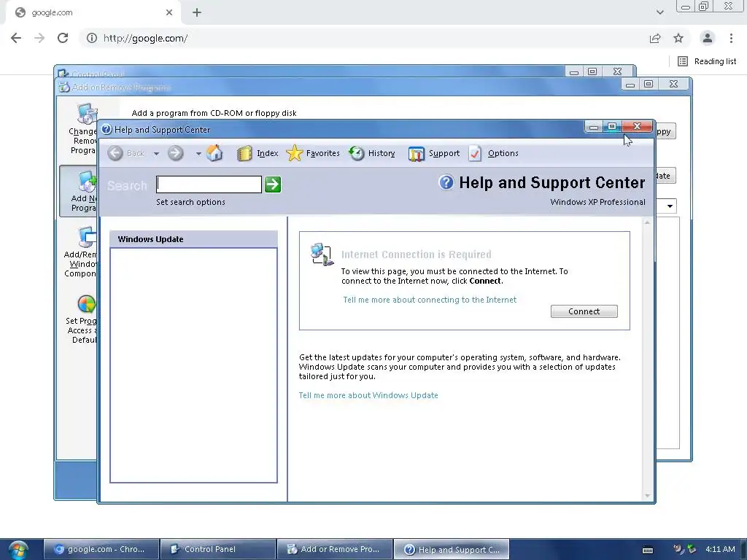This screenshot has height=560, width=747.
Task: Click the Options checkmark icon
Action: [475, 153]
